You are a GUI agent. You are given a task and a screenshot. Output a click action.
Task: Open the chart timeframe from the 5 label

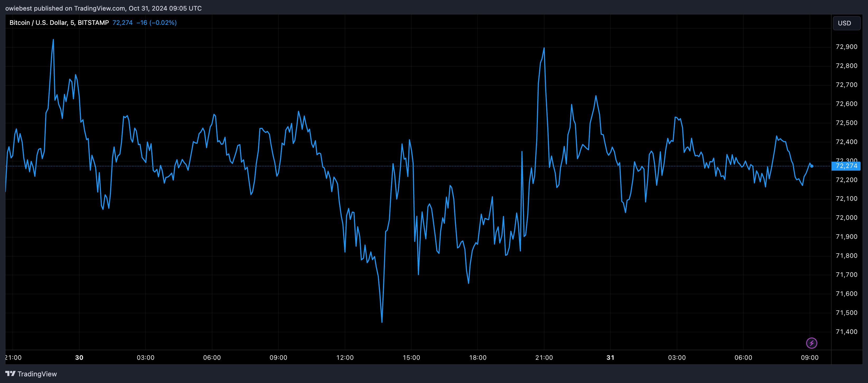click(x=72, y=22)
